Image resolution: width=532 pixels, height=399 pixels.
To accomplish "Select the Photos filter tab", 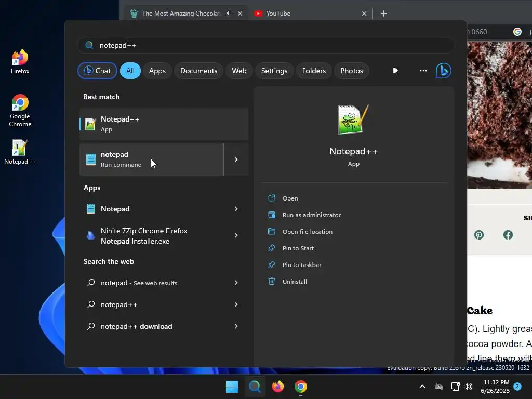I will (352, 71).
